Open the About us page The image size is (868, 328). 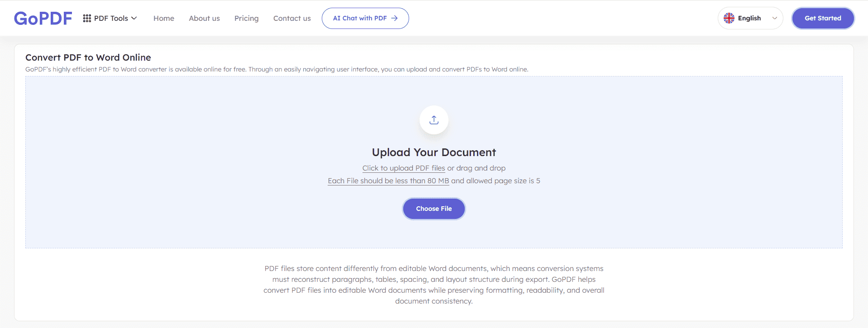pos(204,18)
